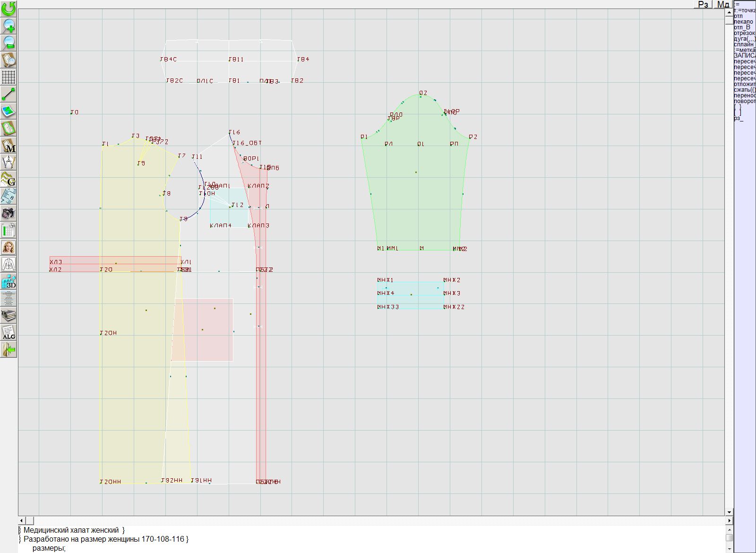The height and width of the screenshot is (553, 756).
Task: Open the 3D view tool
Action: 9,282
